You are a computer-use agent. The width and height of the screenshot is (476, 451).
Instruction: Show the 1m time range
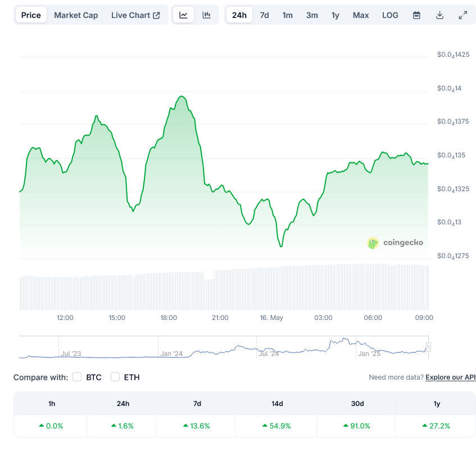point(287,15)
